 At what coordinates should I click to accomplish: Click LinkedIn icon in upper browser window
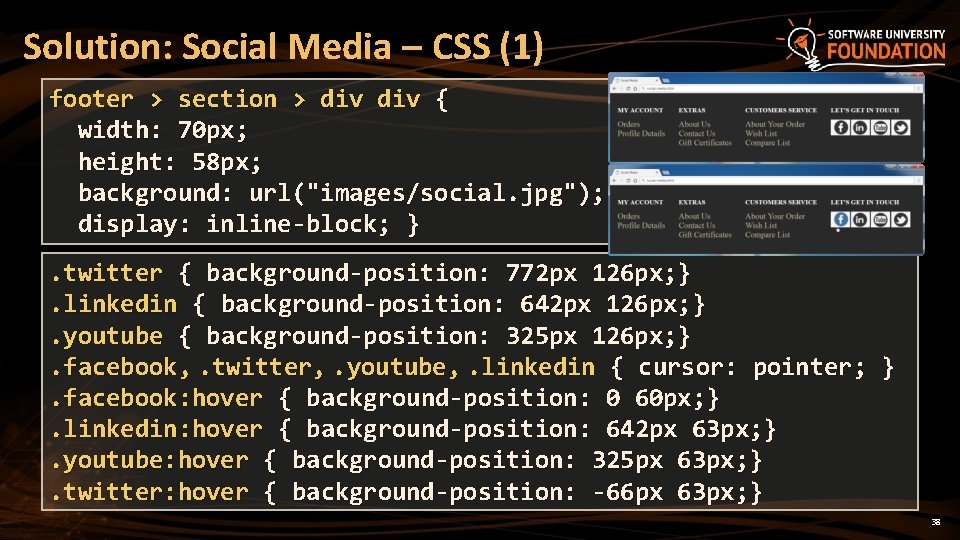860,127
